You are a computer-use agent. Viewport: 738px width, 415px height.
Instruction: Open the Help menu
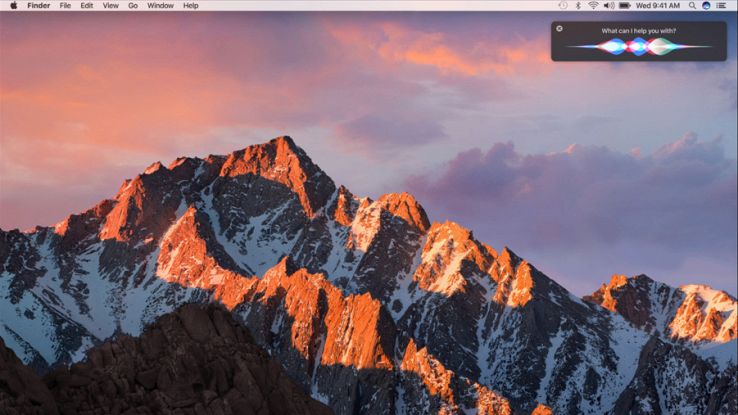point(191,6)
